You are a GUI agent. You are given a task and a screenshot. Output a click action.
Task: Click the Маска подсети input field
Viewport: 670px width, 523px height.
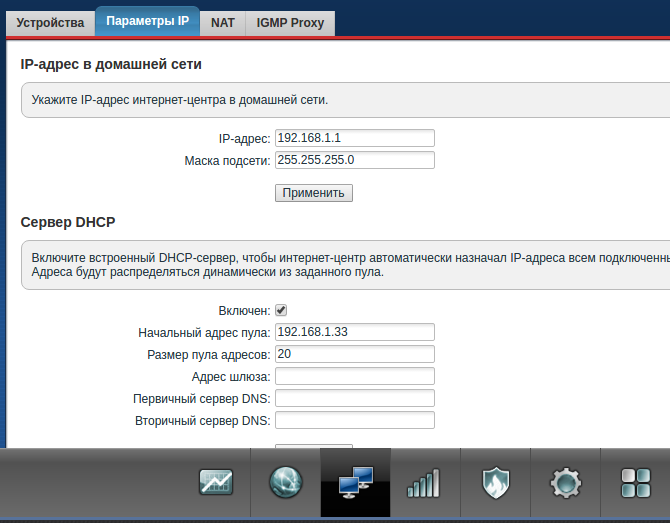355,160
